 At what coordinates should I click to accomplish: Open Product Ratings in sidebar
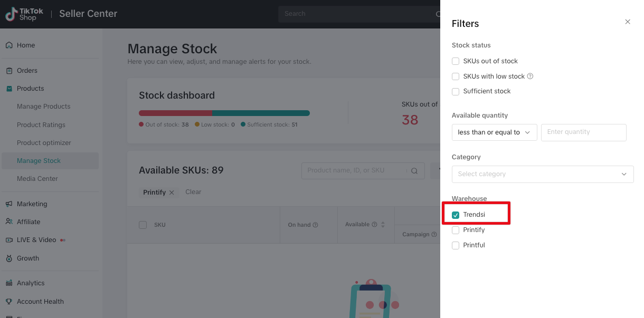coord(41,125)
